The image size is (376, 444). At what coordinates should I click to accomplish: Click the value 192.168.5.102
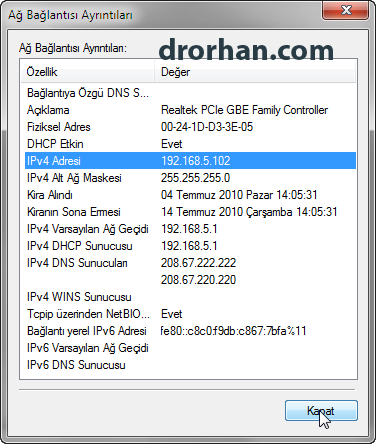196,161
